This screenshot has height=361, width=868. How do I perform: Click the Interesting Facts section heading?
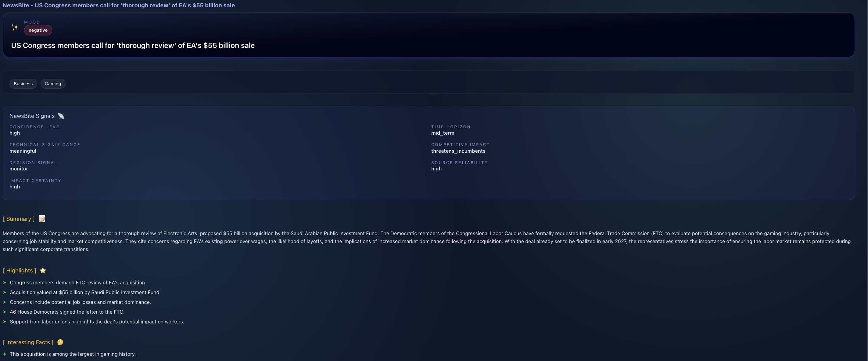(28, 342)
